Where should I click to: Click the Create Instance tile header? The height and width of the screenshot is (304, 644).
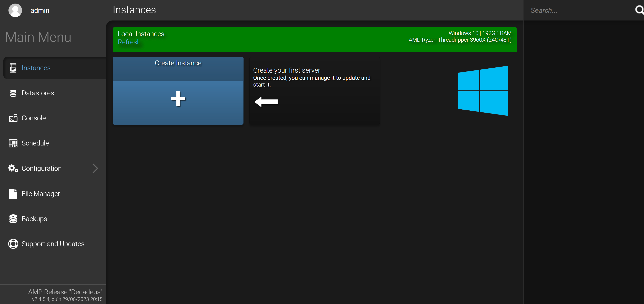[x=178, y=63]
